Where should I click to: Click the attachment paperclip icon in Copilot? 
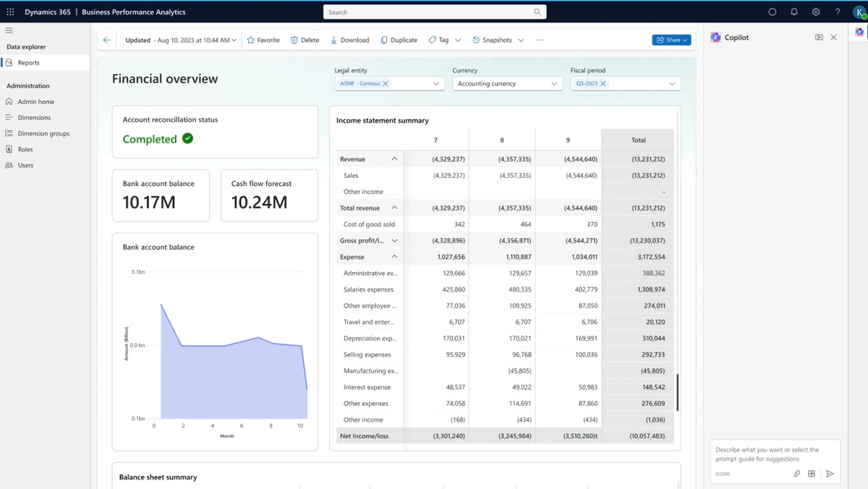click(x=796, y=474)
